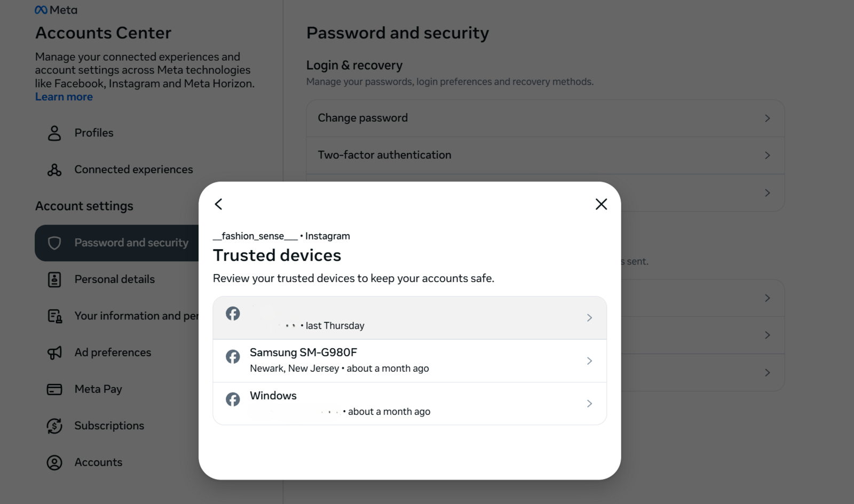Open the Your information and permissions section
This screenshot has width=854, height=504.
coord(137,316)
